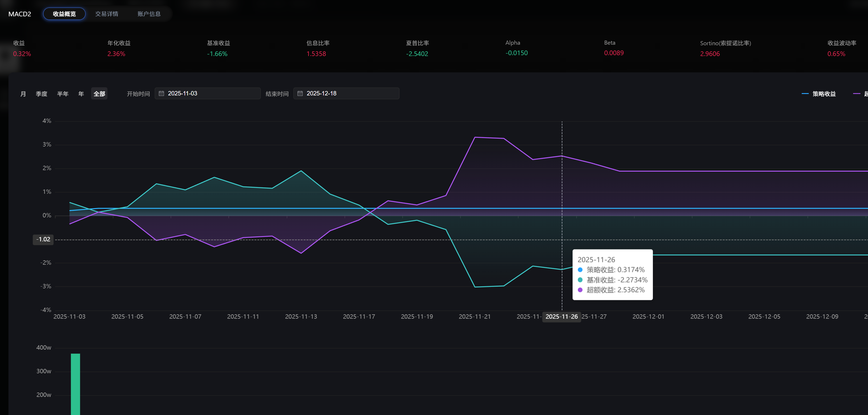This screenshot has height=415, width=868.
Task: Open the 收益概览 tab
Action: 64,14
